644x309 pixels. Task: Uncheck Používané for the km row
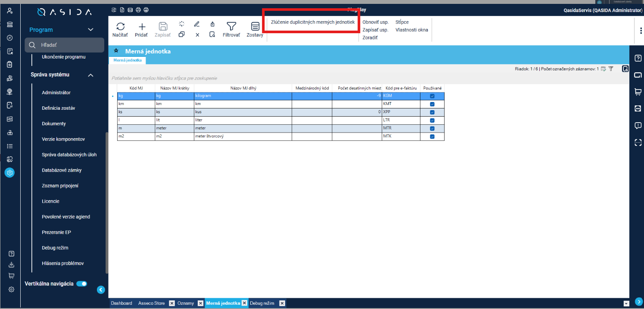432,104
